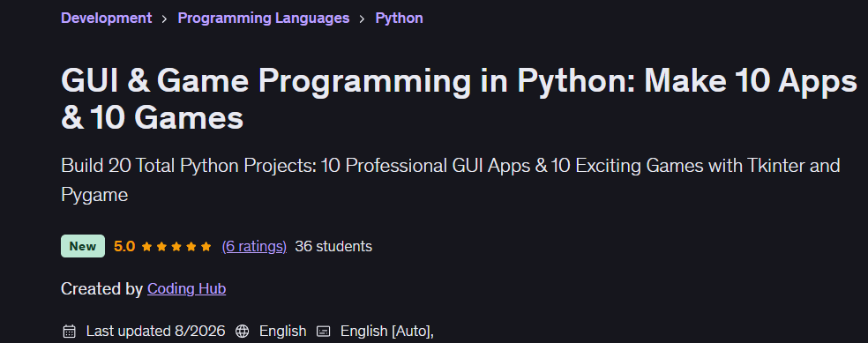Image resolution: width=868 pixels, height=343 pixels.
Task: Open the Python breadcrumb link
Action: pyautogui.click(x=399, y=18)
